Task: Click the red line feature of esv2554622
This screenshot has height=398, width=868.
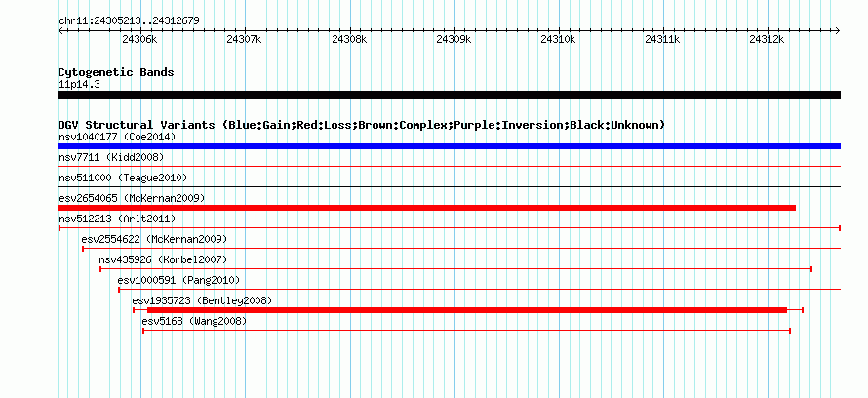Action: [461, 249]
